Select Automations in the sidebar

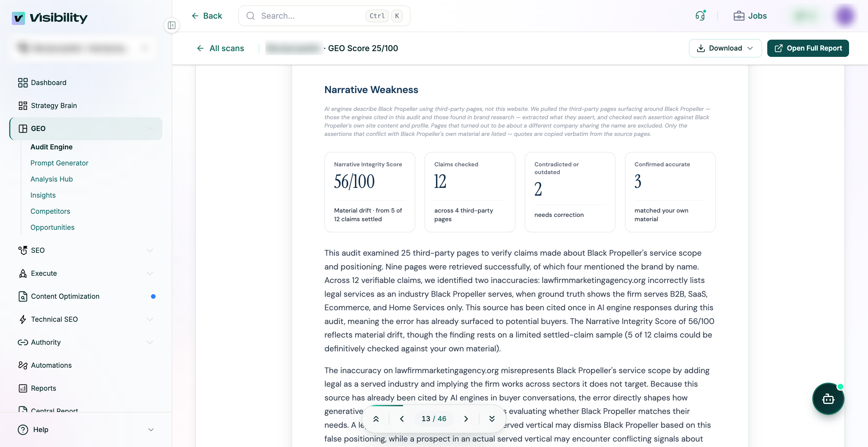tap(86, 365)
